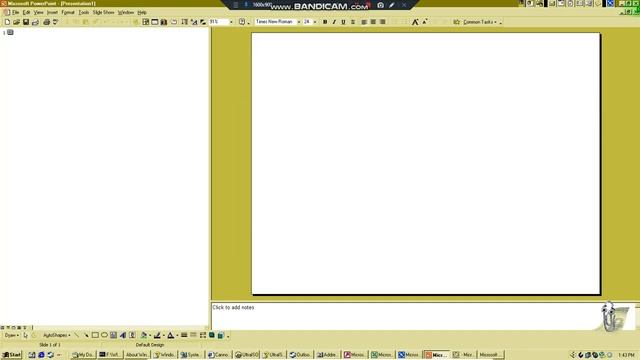640x360 pixels.
Task: Click the Arrow Style icon
Action: [203, 336]
